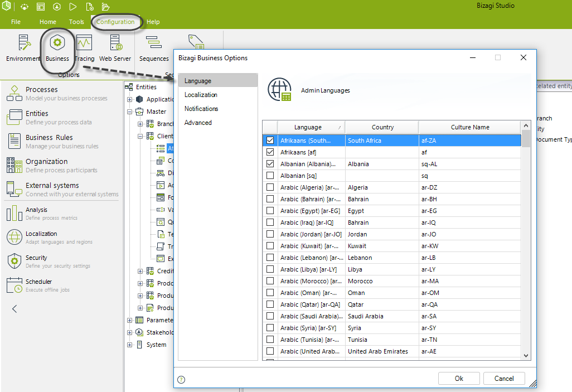This screenshot has height=392, width=572.
Task: Click the Admin Languages globe icon
Action: 280,90
